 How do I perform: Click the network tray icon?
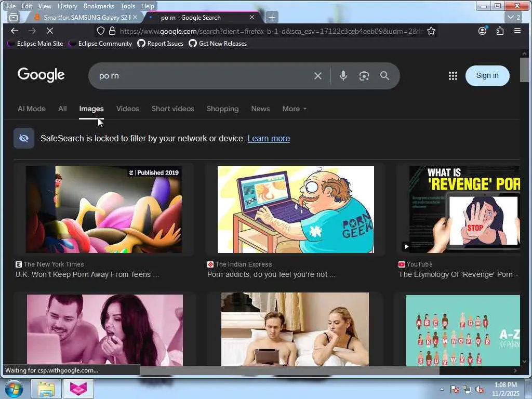point(467,390)
